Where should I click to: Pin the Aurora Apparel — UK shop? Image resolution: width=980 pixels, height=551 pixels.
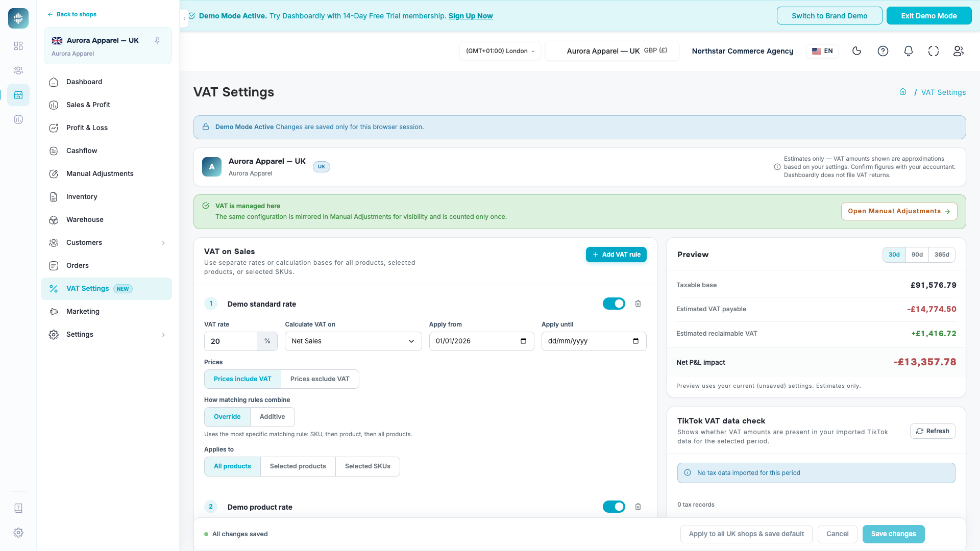(x=157, y=41)
